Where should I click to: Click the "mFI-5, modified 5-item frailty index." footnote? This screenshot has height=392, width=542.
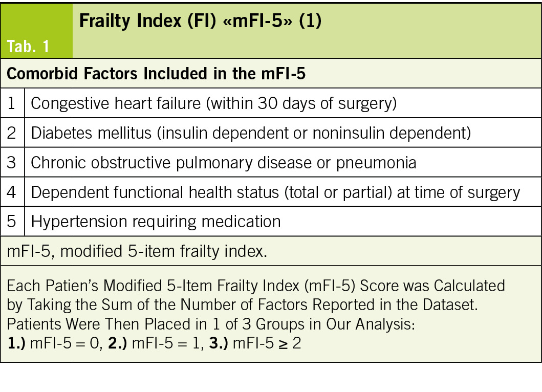point(137,252)
